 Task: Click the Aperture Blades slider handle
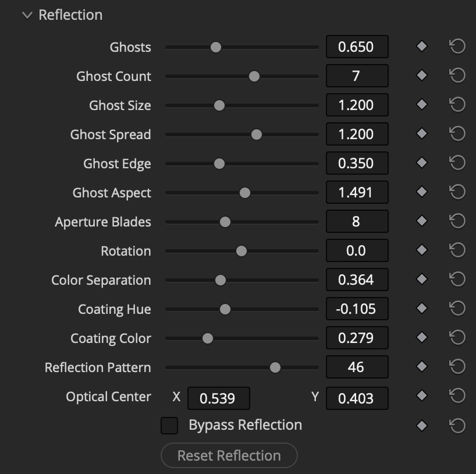pyautogui.click(x=225, y=222)
